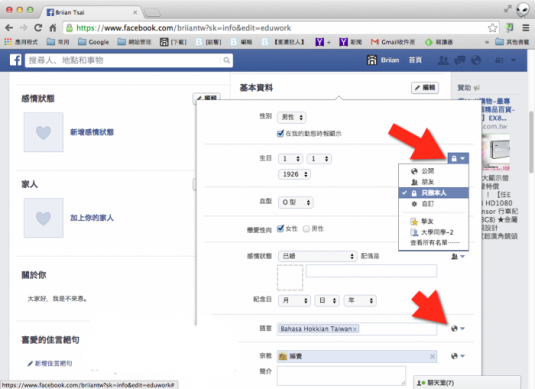Image resolution: width=535 pixels, height=389 pixels.
Task: Click the Facebook logo icon
Action: (15, 60)
